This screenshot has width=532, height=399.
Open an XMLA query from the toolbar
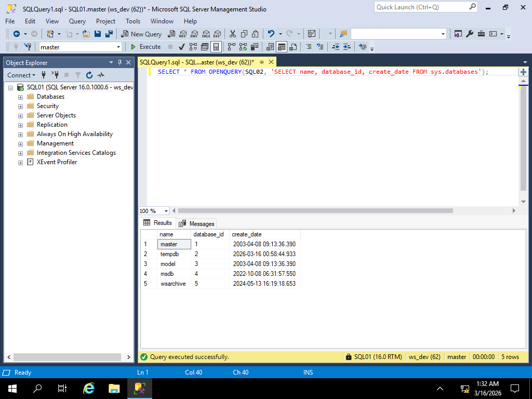pos(206,34)
